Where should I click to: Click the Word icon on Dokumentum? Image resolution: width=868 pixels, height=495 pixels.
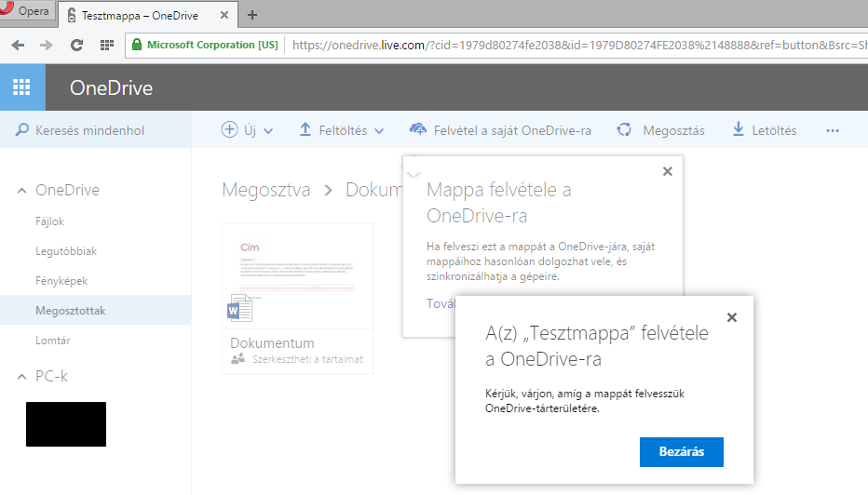coord(239,308)
